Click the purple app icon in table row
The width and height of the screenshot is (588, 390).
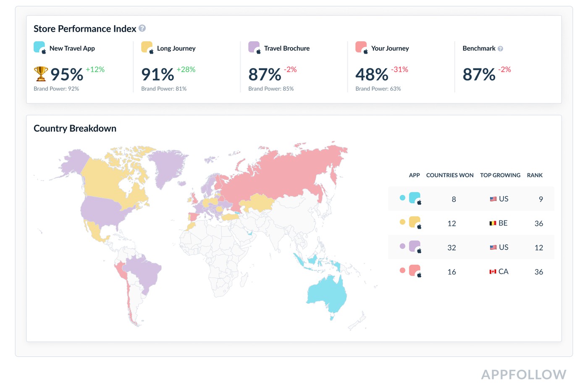415,246
